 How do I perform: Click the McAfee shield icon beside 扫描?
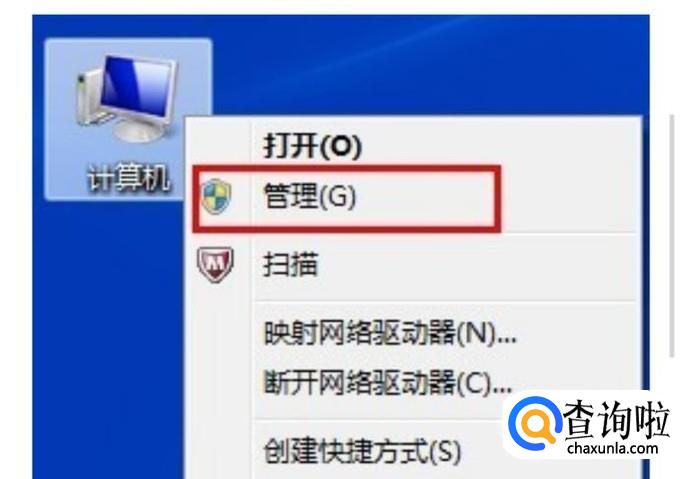pos(216,265)
